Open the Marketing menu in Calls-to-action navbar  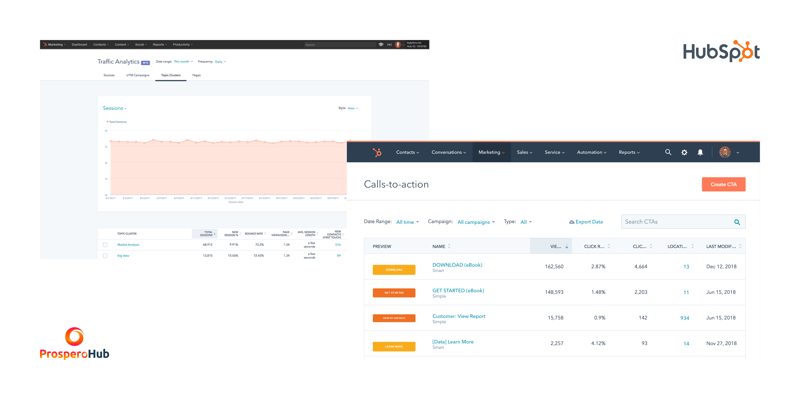(x=492, y=153)
